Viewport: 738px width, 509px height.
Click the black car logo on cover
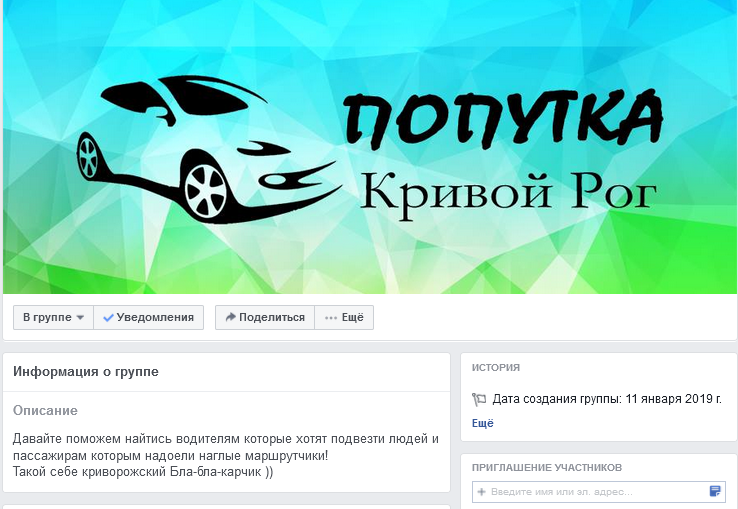click(x=209, y=150)
